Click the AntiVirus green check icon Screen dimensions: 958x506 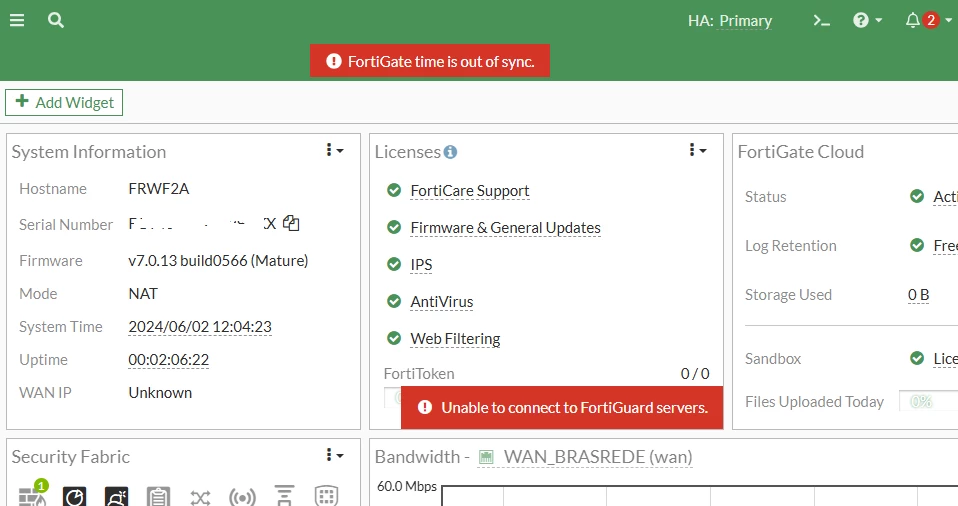[x=394, y=301]
